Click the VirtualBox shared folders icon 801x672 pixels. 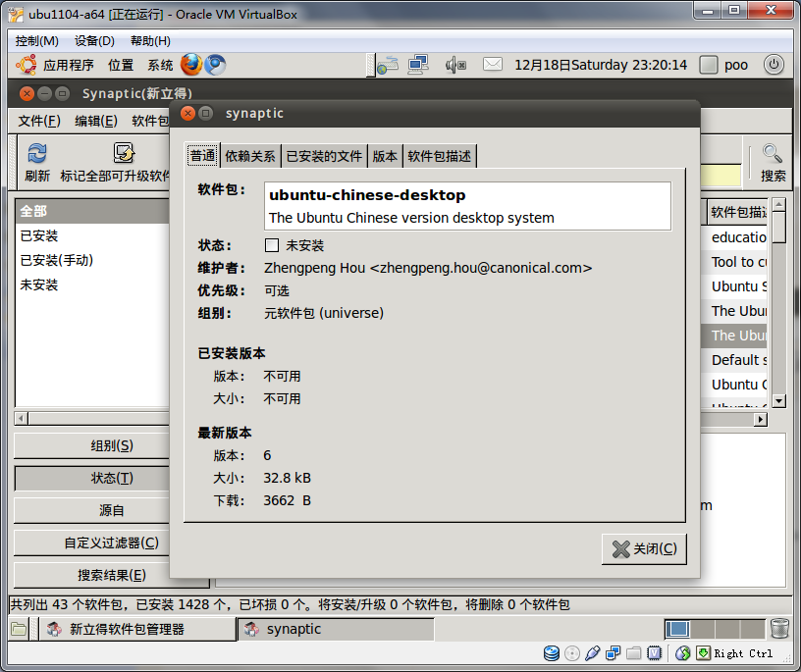tap(633, 653)
